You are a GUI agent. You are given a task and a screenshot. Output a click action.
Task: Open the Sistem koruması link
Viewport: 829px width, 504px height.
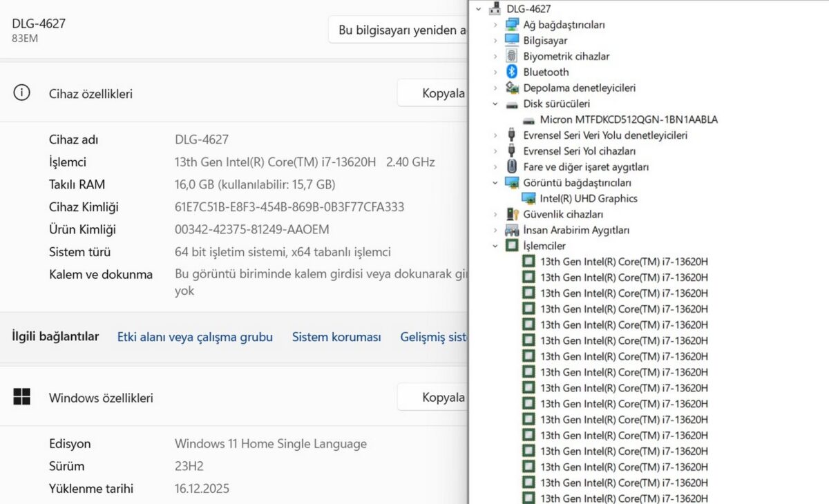pyautogui.click(x=336, y=337)
